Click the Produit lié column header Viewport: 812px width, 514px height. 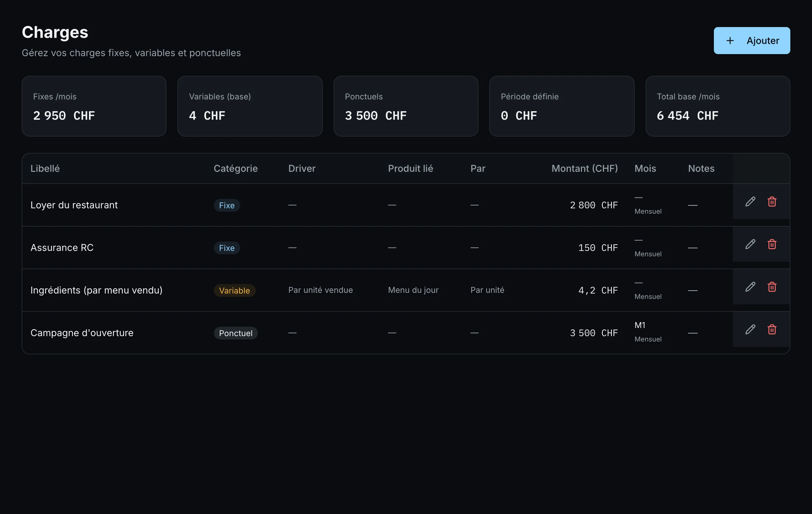[x=410, y=168]
